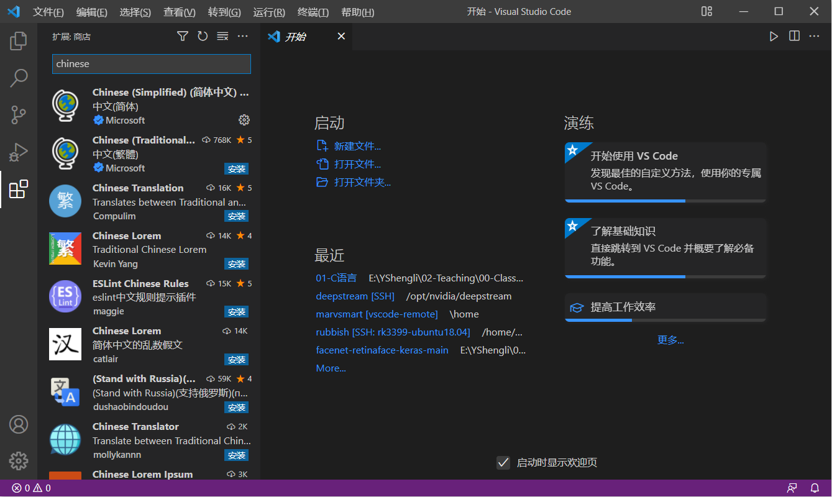Select Chinese (Simplified) extension entry
The image size is (832, 497).
[x=150, y=106]
